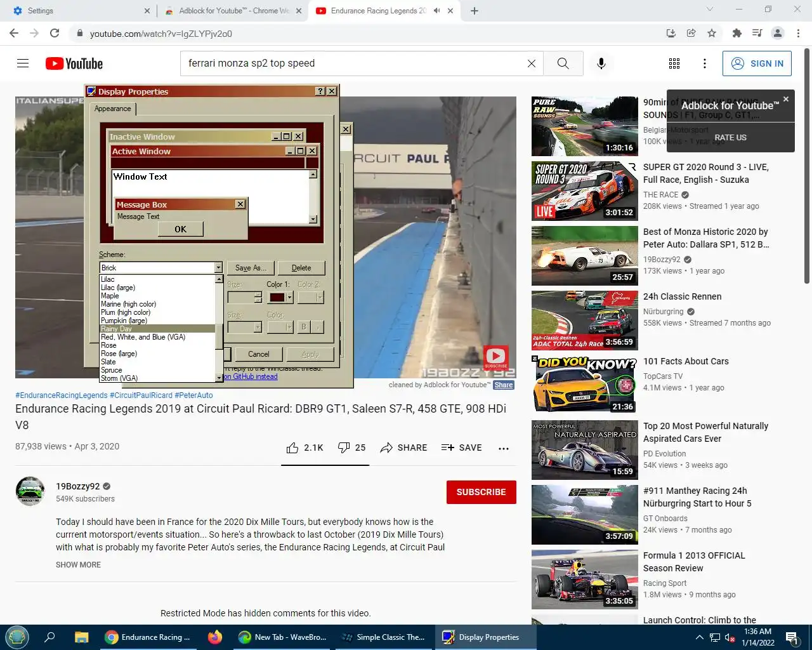Click Save As button for scheme

coord(251,268)
